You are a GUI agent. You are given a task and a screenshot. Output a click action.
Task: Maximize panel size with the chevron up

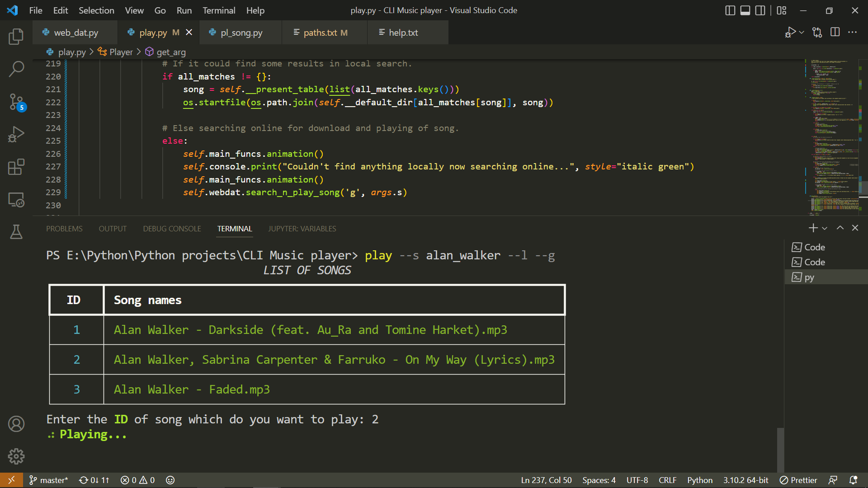tap(840, 228)
